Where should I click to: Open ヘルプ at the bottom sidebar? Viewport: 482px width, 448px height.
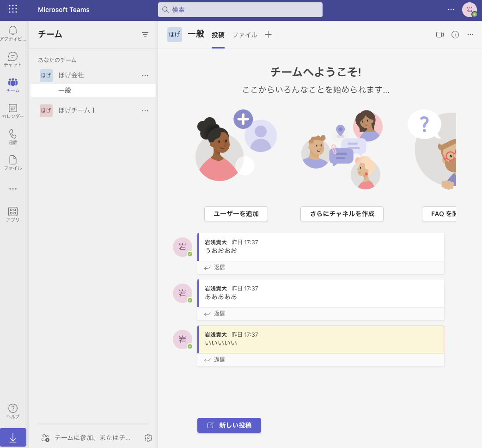click(13, 410)
